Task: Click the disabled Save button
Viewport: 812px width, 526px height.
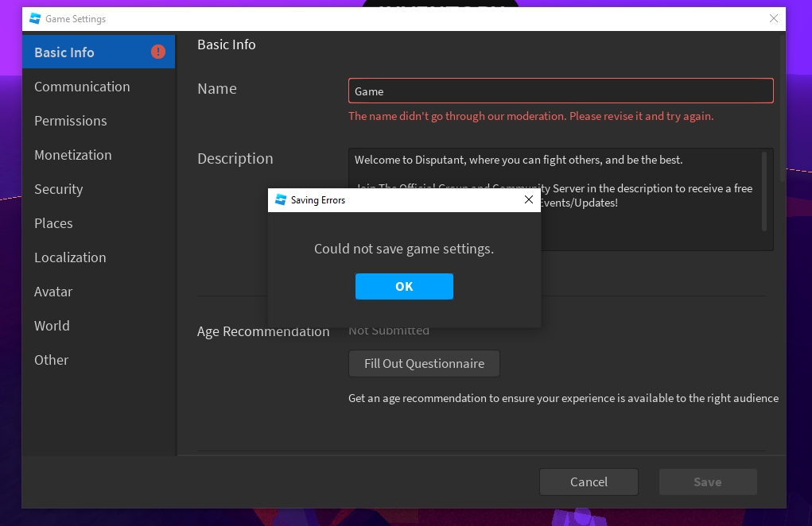Action: (x=707, y=482)
